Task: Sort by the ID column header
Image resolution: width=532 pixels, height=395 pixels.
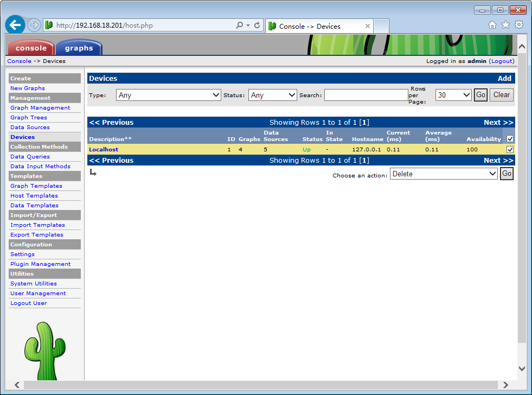Action: [x=231, y=139]
